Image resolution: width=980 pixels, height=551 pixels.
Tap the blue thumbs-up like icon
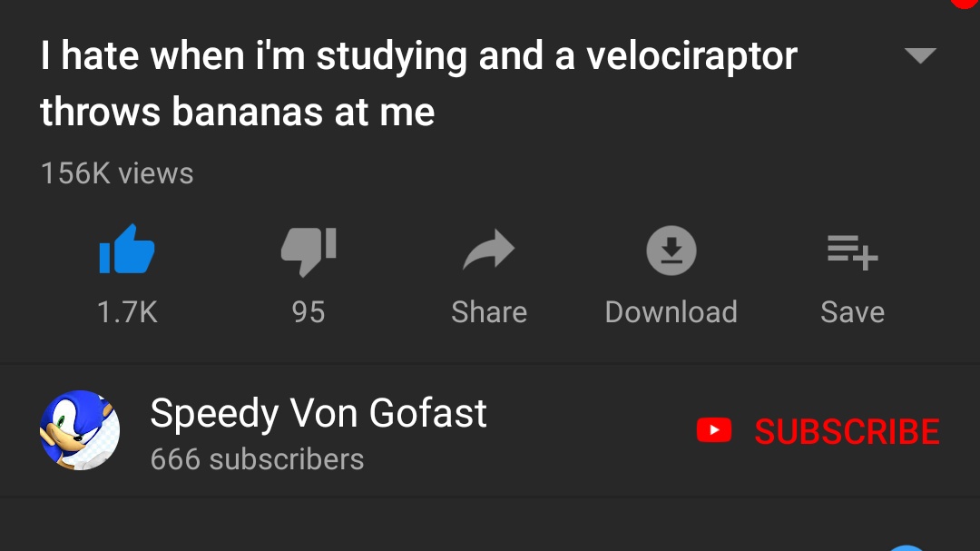coord(126,250)
